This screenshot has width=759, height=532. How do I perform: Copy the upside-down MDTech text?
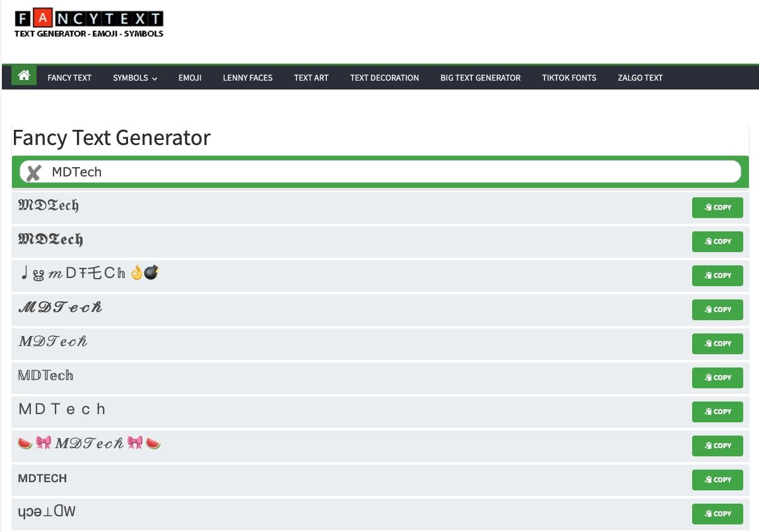coord(717,514)
